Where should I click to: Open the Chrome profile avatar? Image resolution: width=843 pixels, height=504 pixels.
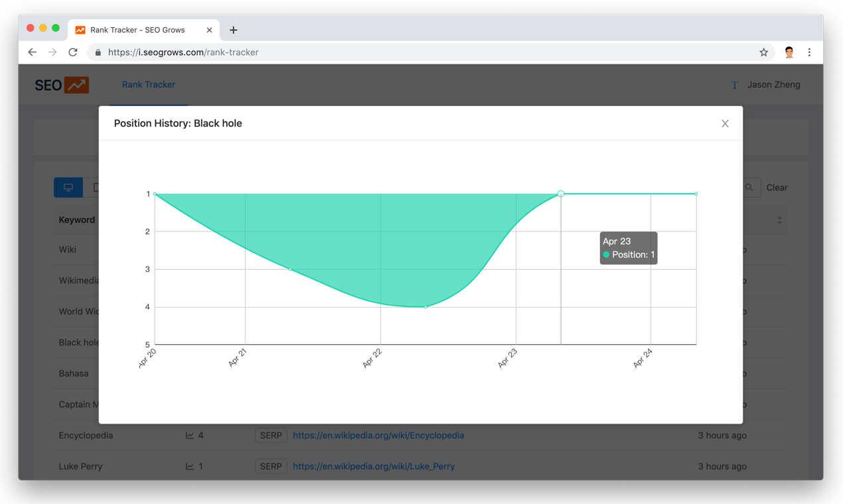[789, 52]
